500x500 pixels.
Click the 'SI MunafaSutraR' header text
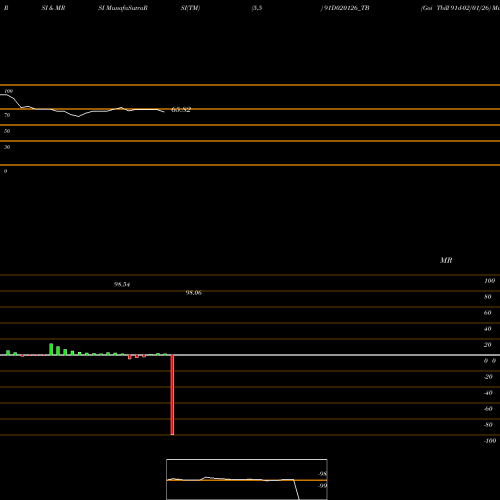click(123, 8)
